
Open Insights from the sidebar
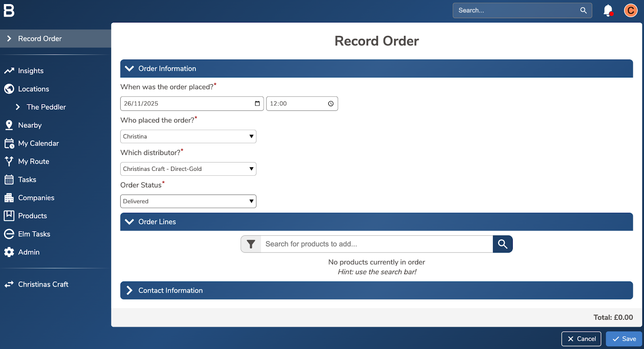point(31,71)
